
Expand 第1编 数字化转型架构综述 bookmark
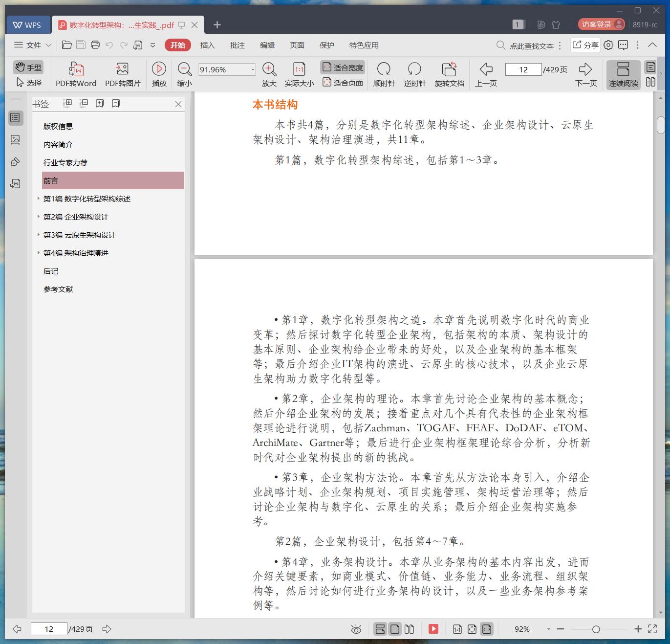click(39, 199)
